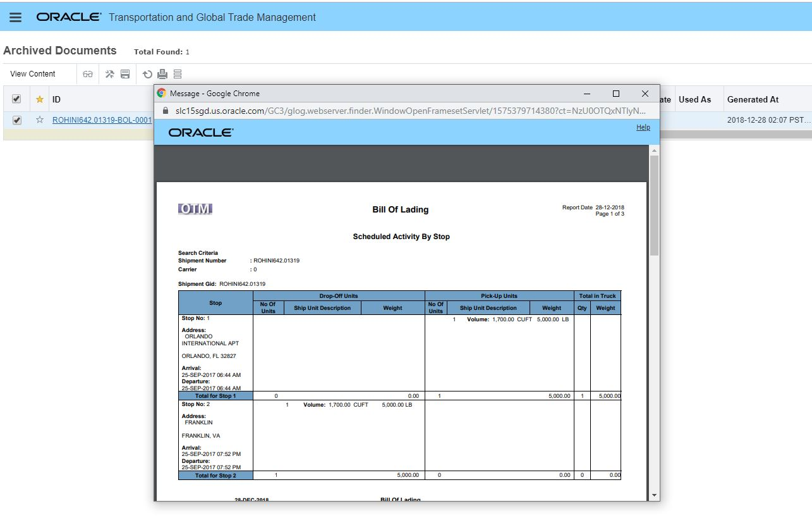The height and width of the screenshot is (530, 812).
Task: Open the ROHINI642.01319-BOL-0001 document link
Action: 102,120
